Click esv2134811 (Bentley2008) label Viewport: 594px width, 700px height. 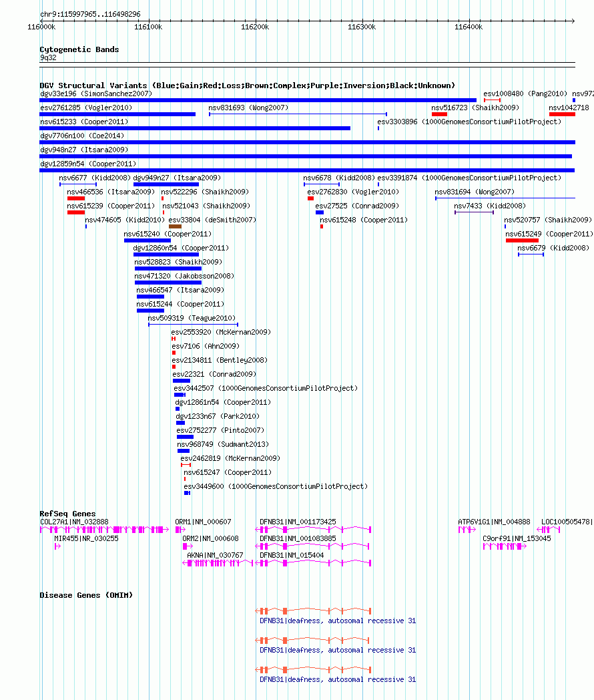[x=220, y=360]
